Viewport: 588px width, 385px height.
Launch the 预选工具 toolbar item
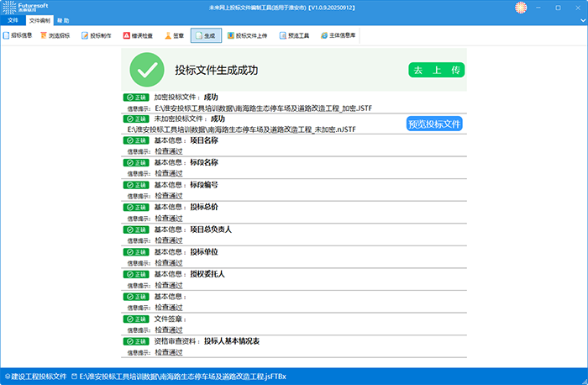pyautogui.click(x=293, y=36)
